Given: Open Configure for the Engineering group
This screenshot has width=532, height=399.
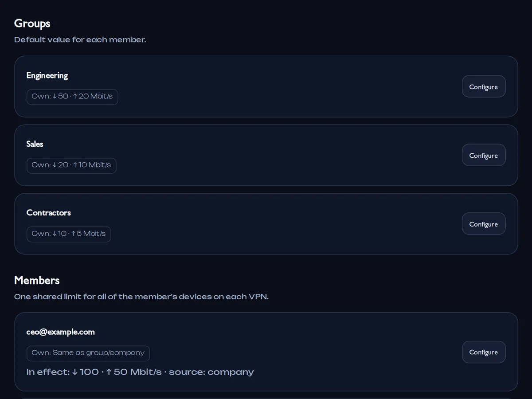Looking at the screenshot, I should 484,86.
